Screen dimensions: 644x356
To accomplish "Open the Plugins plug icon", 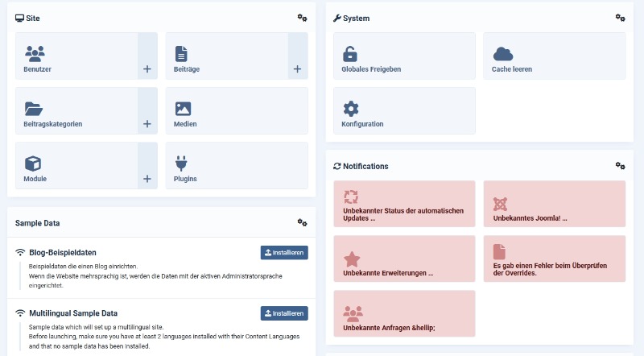I will [x=182, y=164].
